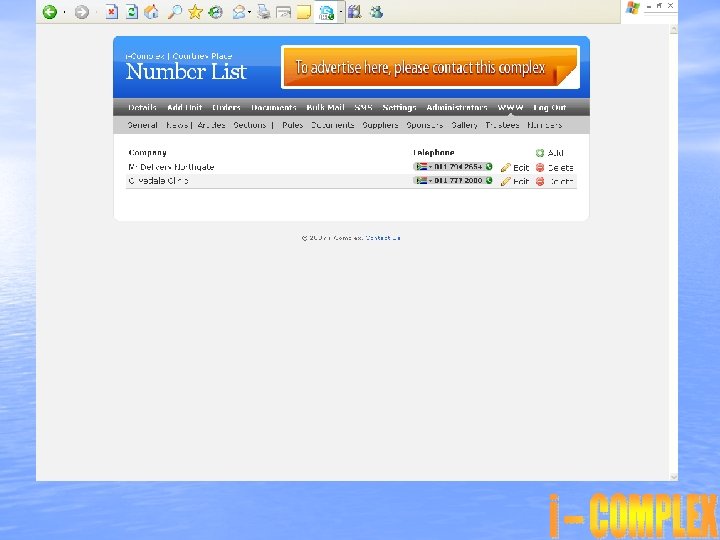Click the green call icon beside 011 777 2000

489,180
